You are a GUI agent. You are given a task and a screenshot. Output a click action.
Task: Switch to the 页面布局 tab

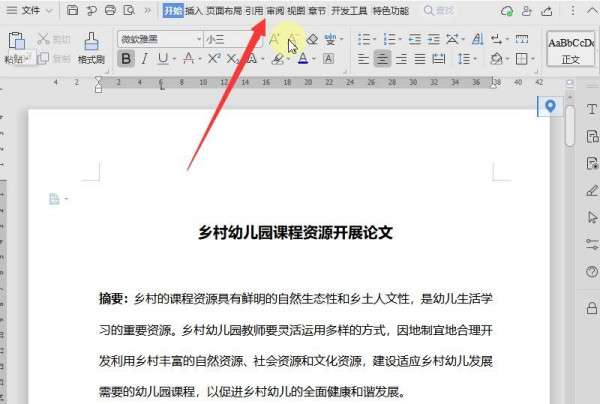pos(224,11)
